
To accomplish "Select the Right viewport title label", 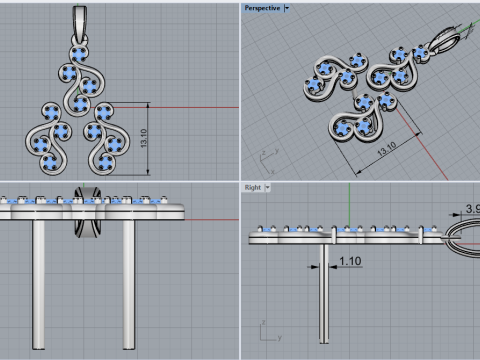I will [253, 188].
